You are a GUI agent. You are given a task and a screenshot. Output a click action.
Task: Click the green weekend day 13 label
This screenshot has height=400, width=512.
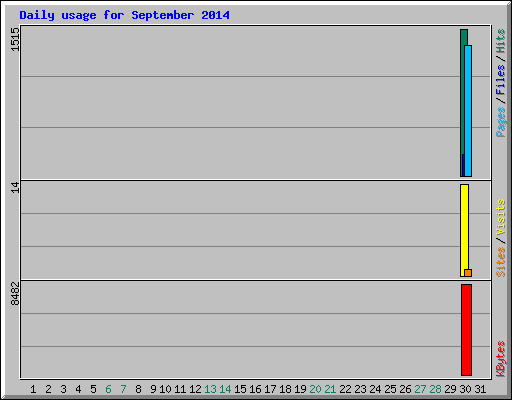[x=210, y=389]
